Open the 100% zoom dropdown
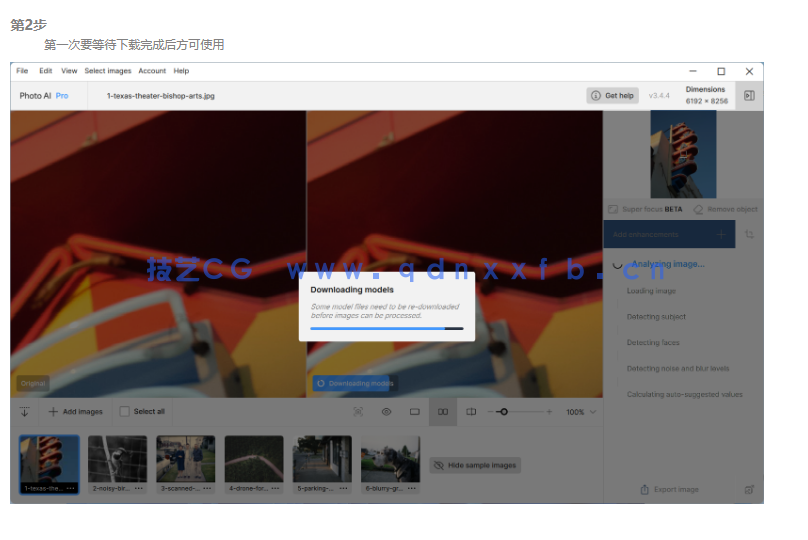Viewport: 808px width, 540px height. point(581,412)
